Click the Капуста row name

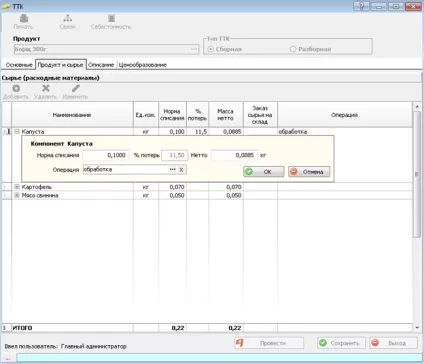[x=33, y=132]
